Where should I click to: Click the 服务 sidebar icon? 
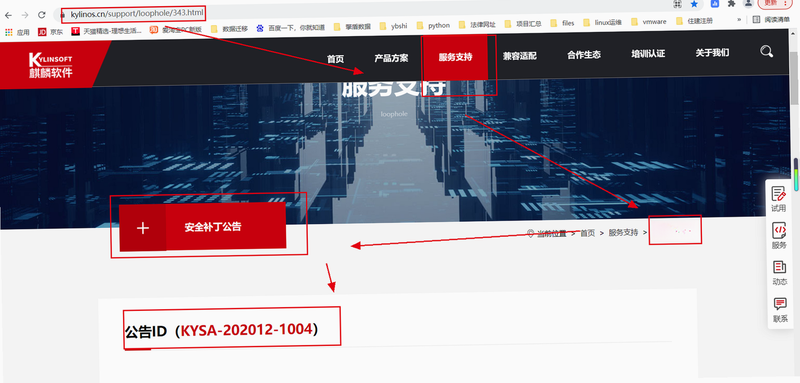779,236
